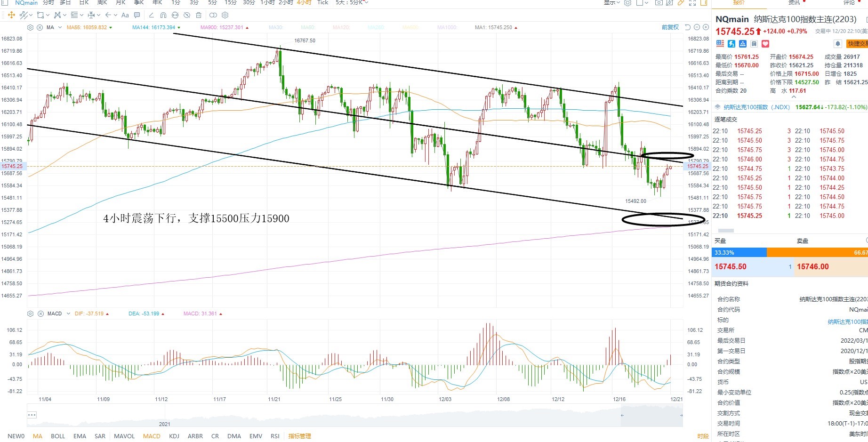Remove the MACD indicator with X icon
868x442 pixels.
(40, 313)
